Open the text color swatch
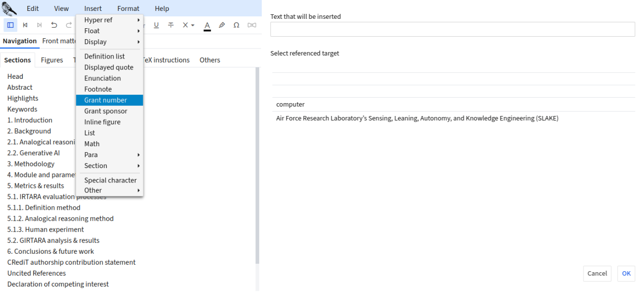 tap(207, 25)
